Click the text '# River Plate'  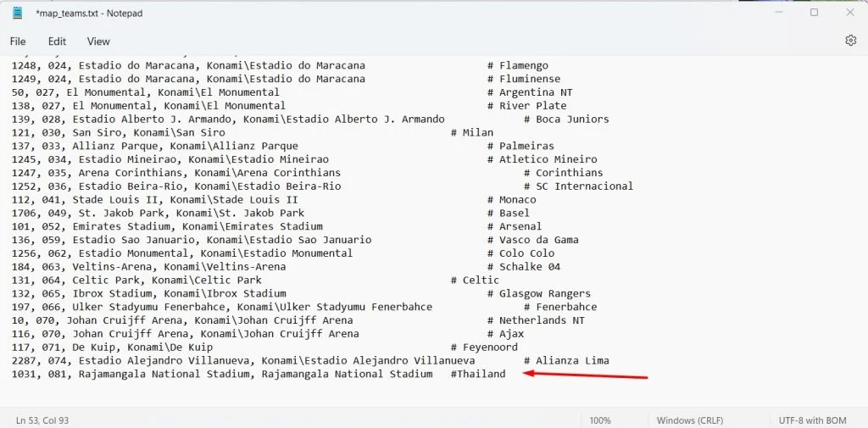coord(527,105)
